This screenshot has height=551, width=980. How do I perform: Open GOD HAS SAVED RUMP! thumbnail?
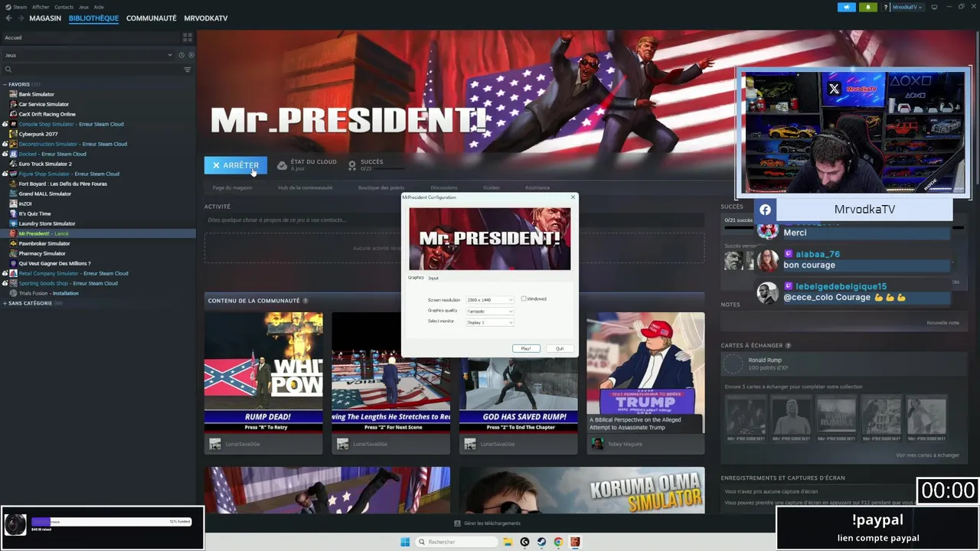(x=518, y=373)
